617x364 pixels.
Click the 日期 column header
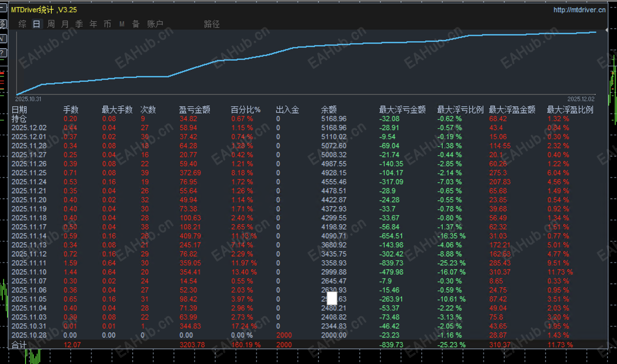point(19,110)
